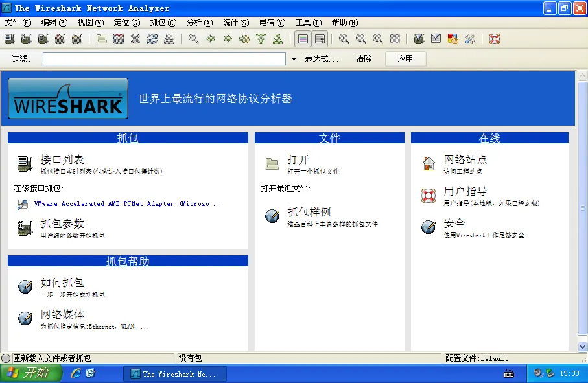Open the filter expression dropdown arrow
The height and width of the screenshot is (383, 588).
pos(293,58)
